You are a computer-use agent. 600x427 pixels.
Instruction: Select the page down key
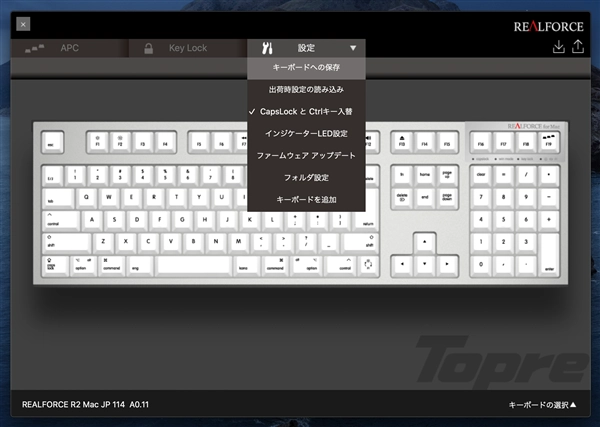coord(447,197)
